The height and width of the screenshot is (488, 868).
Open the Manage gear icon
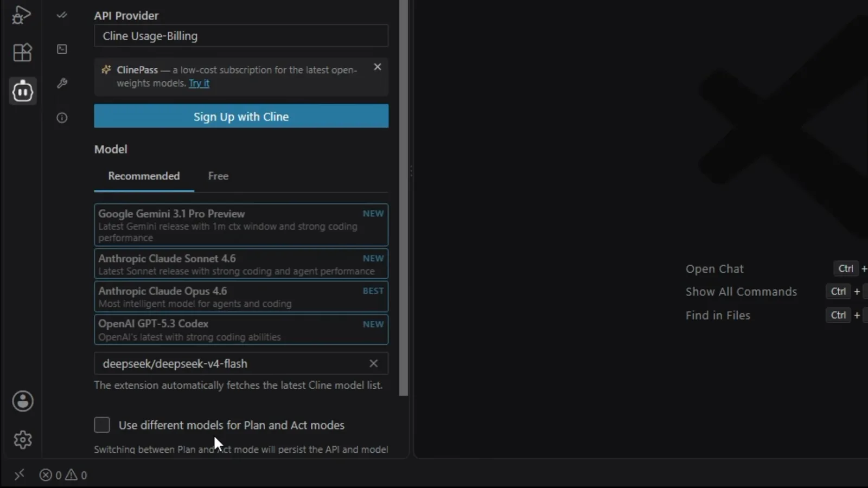click(x=23, y=440)
